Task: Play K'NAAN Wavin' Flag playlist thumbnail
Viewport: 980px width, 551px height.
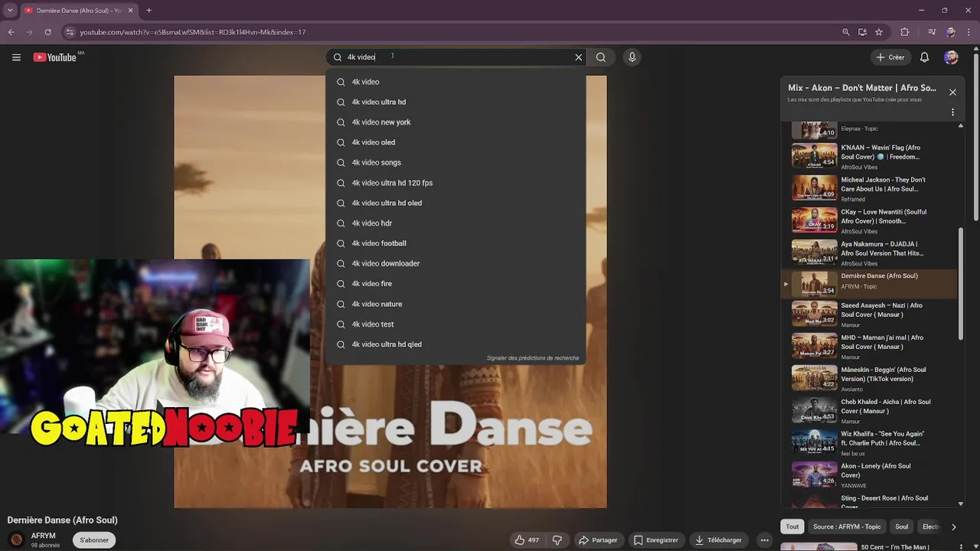Action: coord(814,156)
